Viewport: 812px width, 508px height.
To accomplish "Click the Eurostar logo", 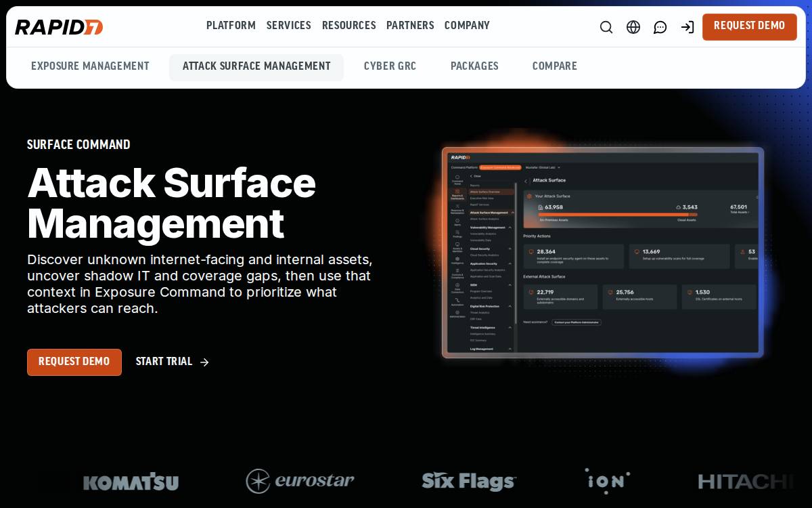I will click(300, 482).
